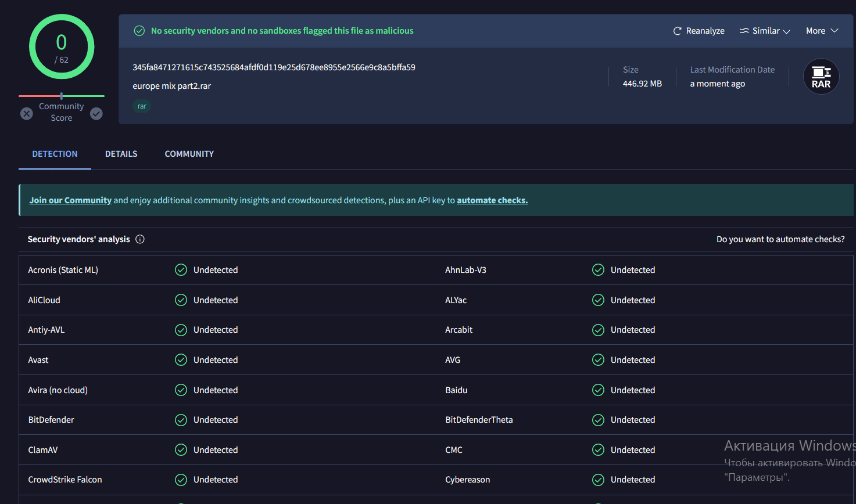Click the AVG undetected check icon

[598, 360]
